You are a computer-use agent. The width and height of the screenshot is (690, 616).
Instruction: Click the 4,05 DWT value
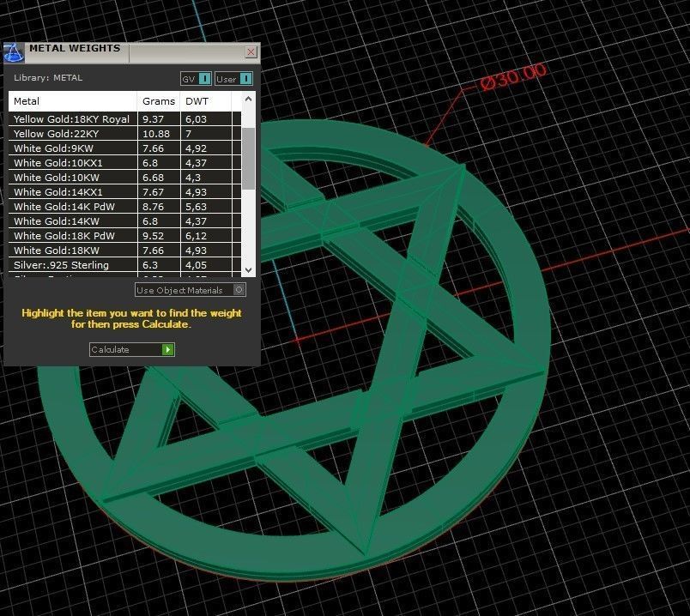pyautogui.click(x=196, y=265)
